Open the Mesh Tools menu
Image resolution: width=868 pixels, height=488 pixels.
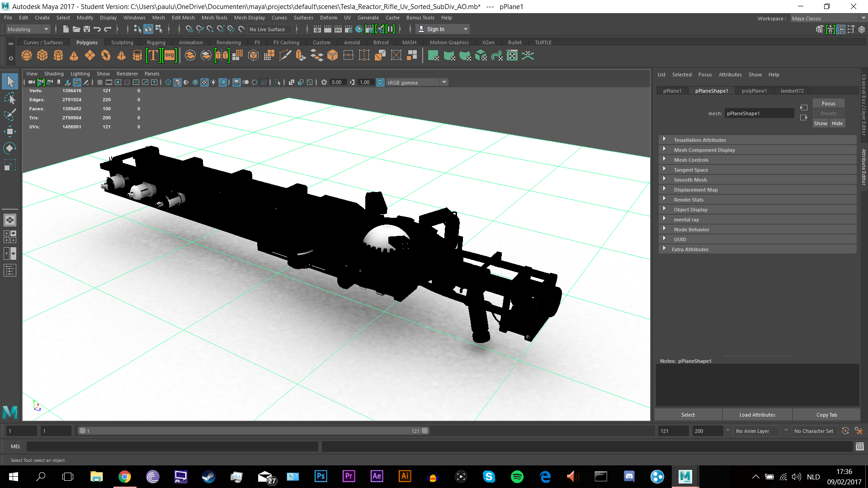coord(214,18)
